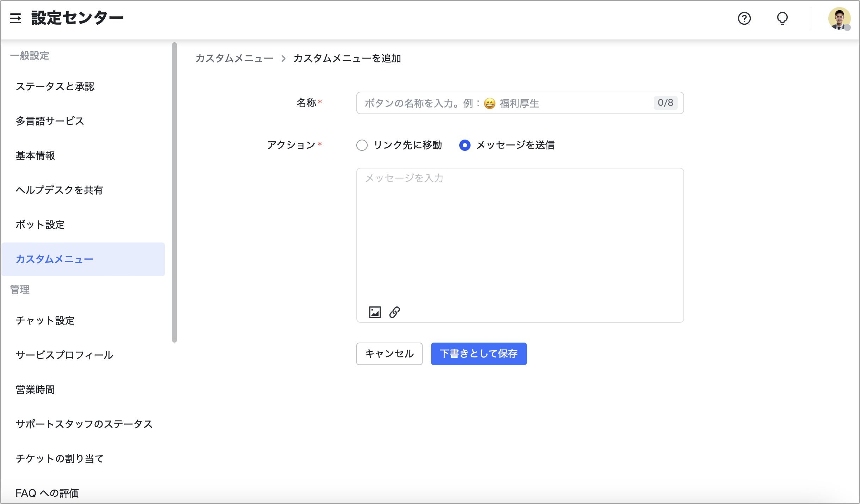Click the lightbulb tips icon
This screenshot has height=504, width=860.
782,18
